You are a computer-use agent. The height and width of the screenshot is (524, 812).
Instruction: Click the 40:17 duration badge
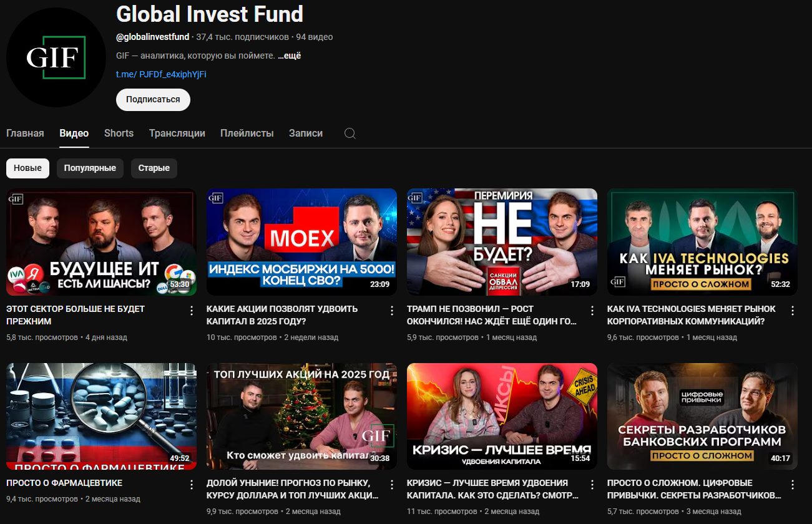pos(780,458)
